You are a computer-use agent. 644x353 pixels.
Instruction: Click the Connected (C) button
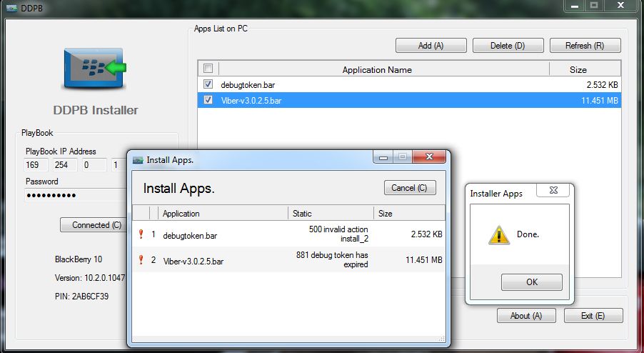click(x=94, y=225)
